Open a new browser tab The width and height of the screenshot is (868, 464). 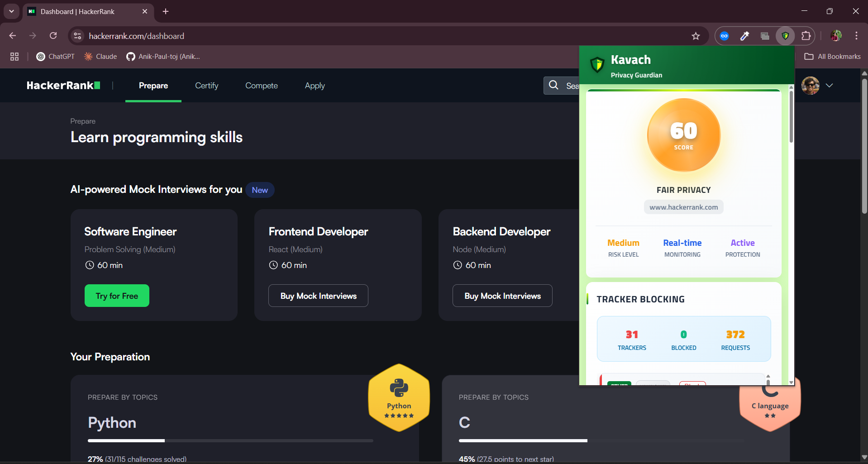[x=166, y=11]
